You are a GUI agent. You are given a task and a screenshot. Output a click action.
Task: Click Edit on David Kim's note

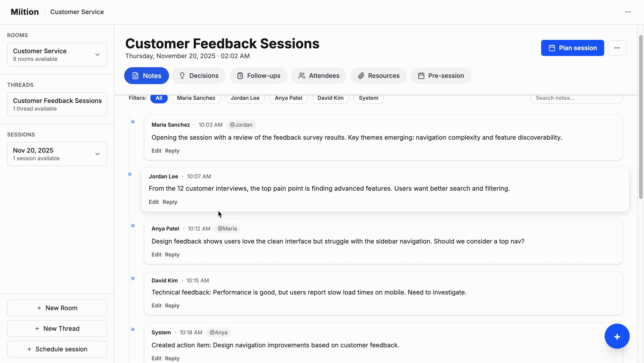pyautogui.click(x=156, y=305)
